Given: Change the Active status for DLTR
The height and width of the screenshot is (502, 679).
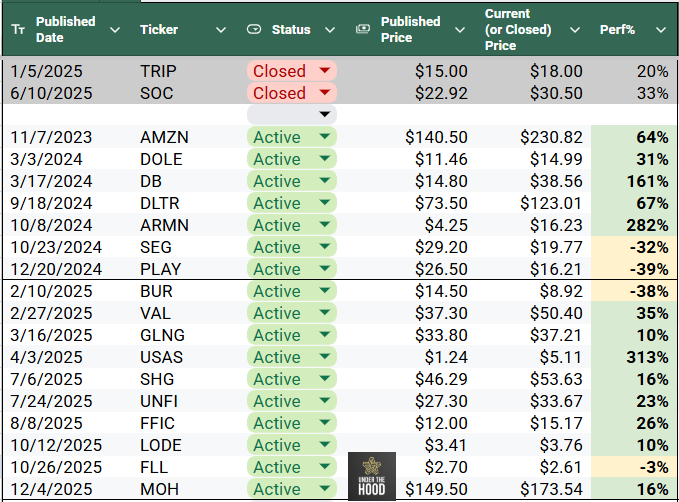Looking at the screenshot, I should click(292, 203).
